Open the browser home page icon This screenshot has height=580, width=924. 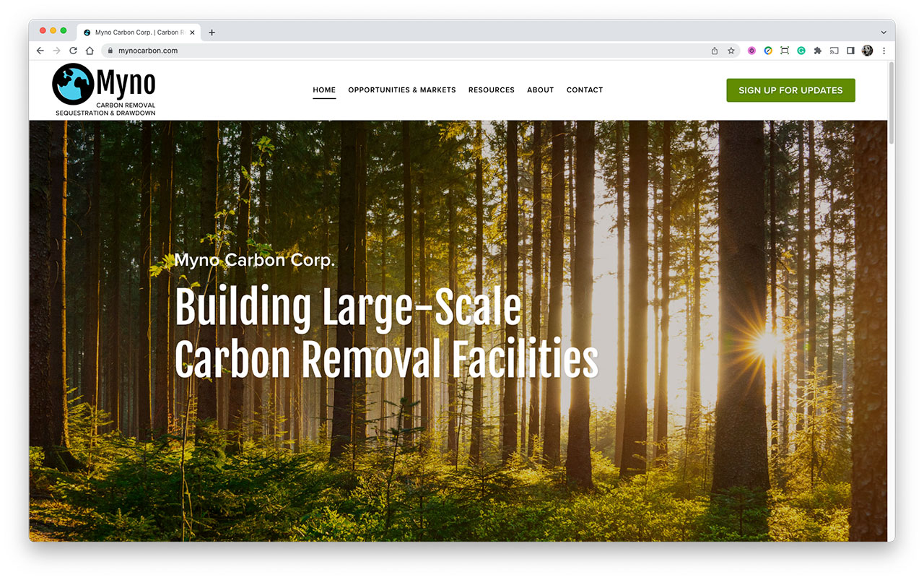click(90, 51)
